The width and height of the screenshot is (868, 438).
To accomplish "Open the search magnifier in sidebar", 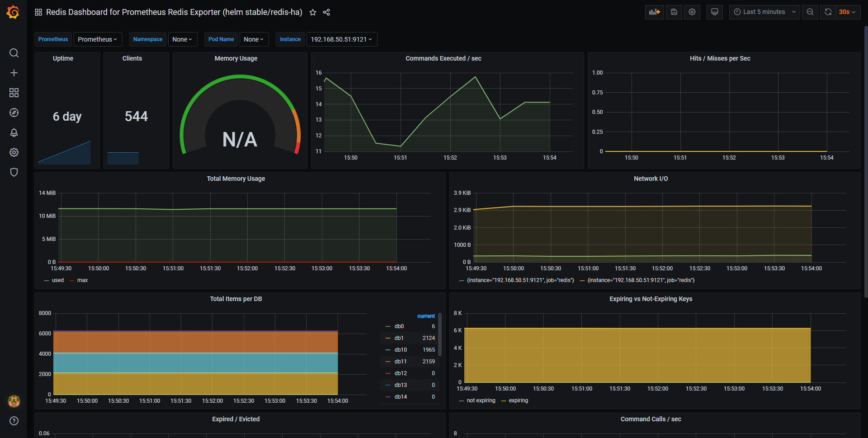I will click(x=14, y=53).
